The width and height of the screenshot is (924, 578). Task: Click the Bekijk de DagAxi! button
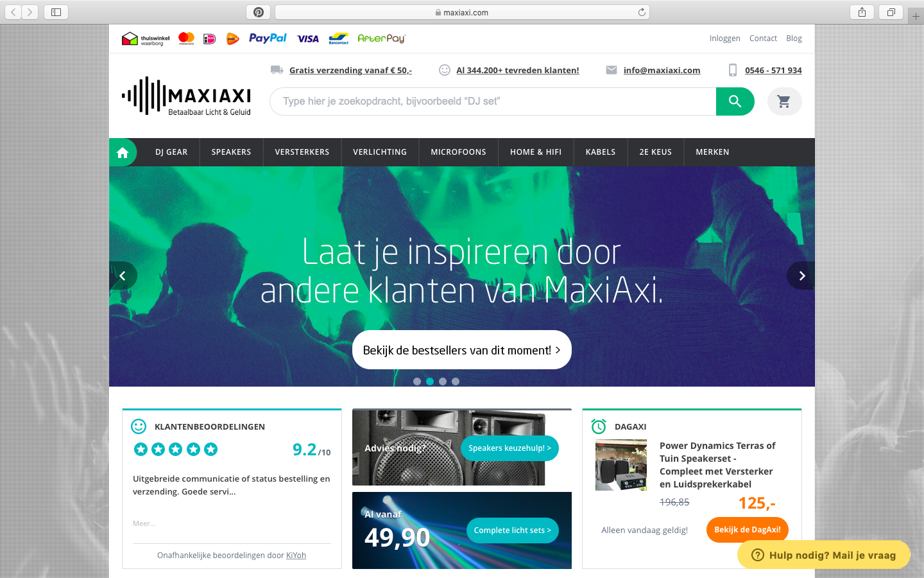[x=748, y=530]
